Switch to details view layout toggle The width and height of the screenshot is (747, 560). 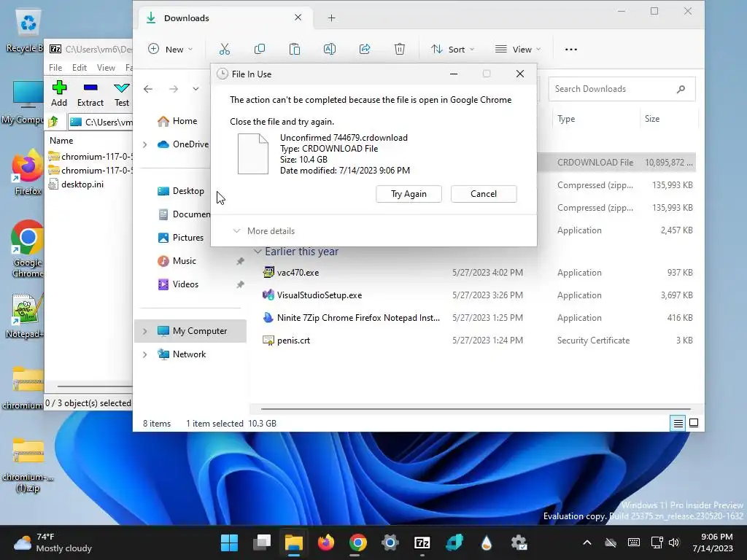pos(678,423)
